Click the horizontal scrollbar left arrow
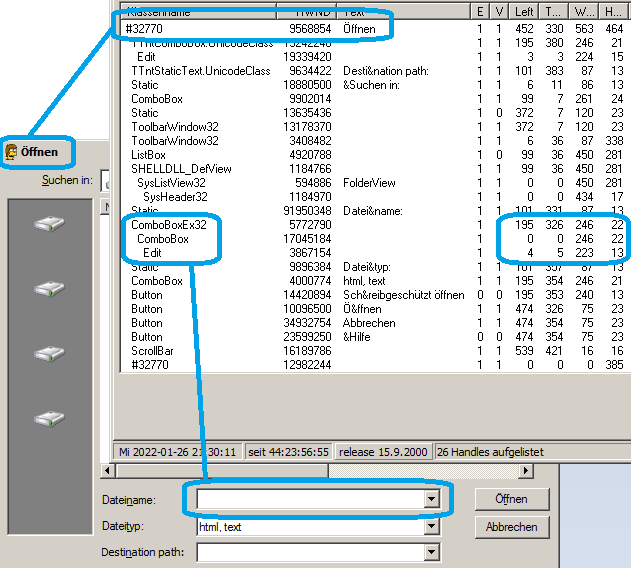The height and width of the screenshot is (568, 631). [x=107, y=470]
